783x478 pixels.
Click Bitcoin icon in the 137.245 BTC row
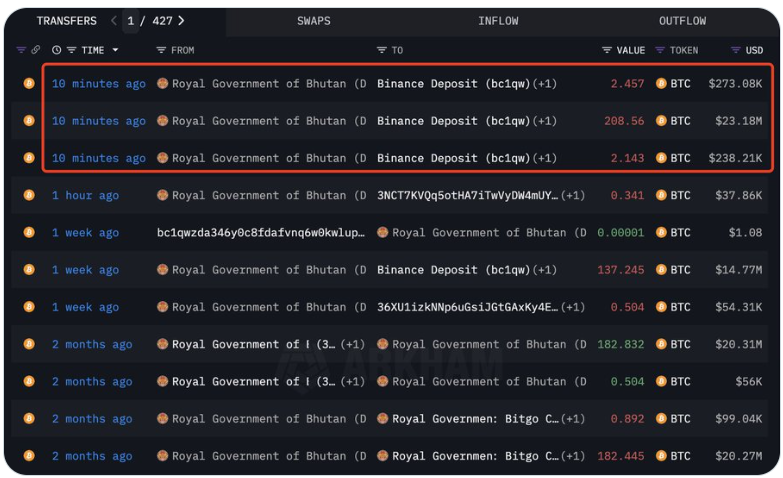(29, 270)
